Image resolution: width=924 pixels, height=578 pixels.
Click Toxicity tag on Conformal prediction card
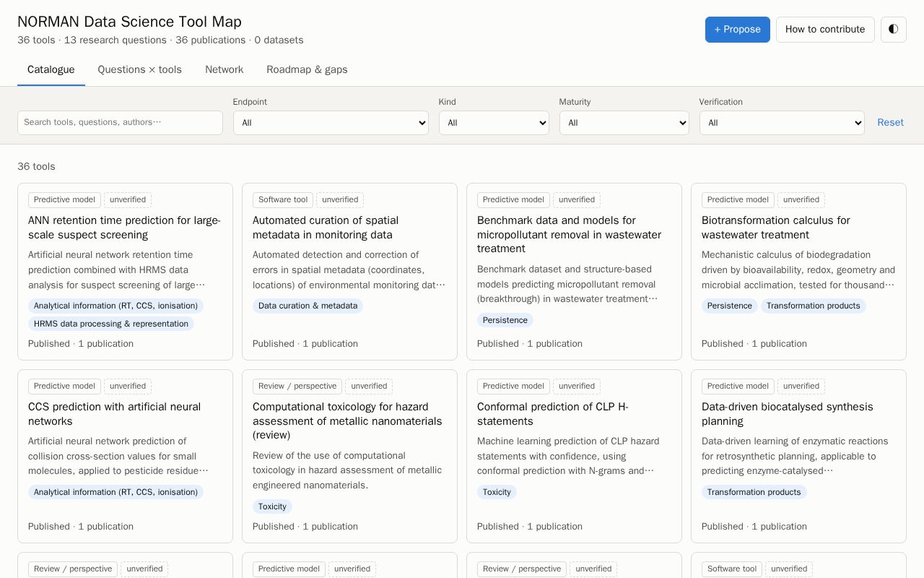click(497, 492)
